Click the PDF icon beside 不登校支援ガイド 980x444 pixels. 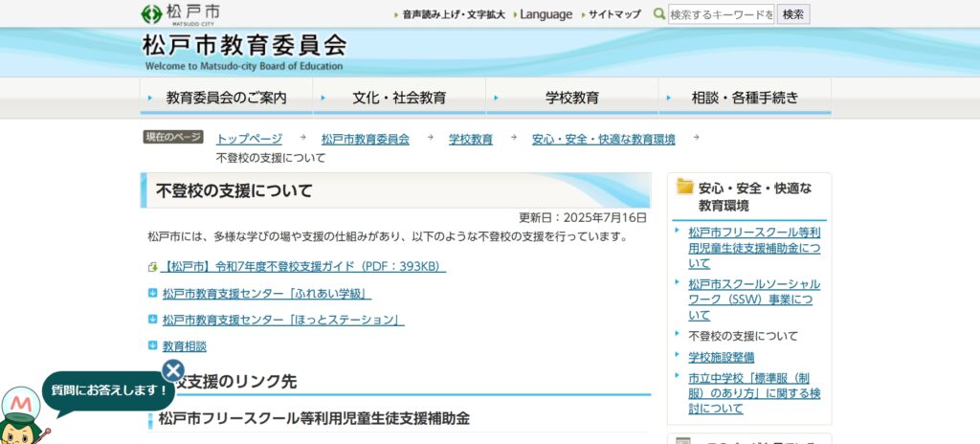tap(152, 267)
